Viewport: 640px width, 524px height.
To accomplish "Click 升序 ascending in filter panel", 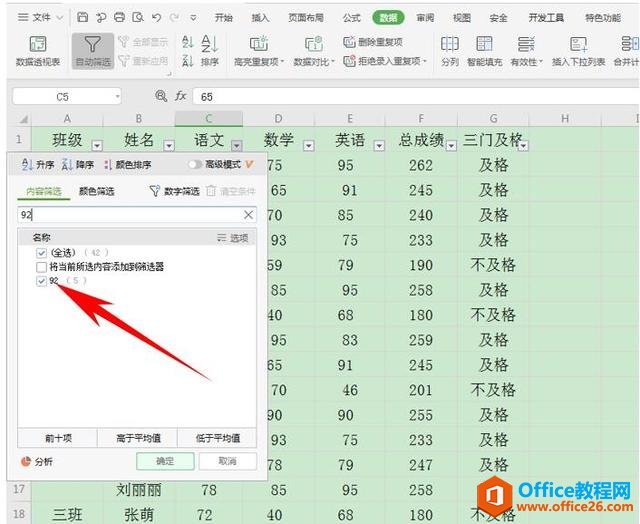I will click(x=38, y=164).
